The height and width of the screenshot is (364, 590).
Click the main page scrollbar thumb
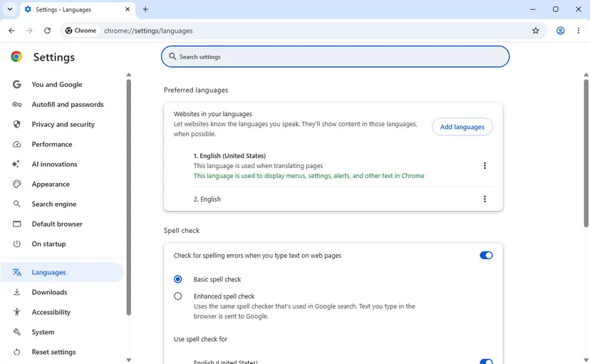pyautogui.click(x=586, y=153)
